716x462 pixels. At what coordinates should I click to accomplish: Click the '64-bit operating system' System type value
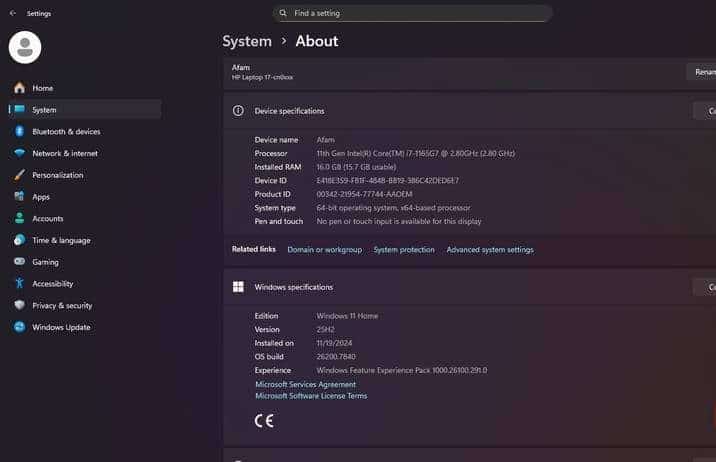point(393,208)
